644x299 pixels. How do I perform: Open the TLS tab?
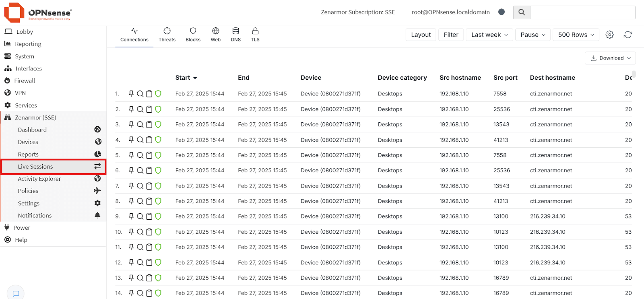pos(255,35)
